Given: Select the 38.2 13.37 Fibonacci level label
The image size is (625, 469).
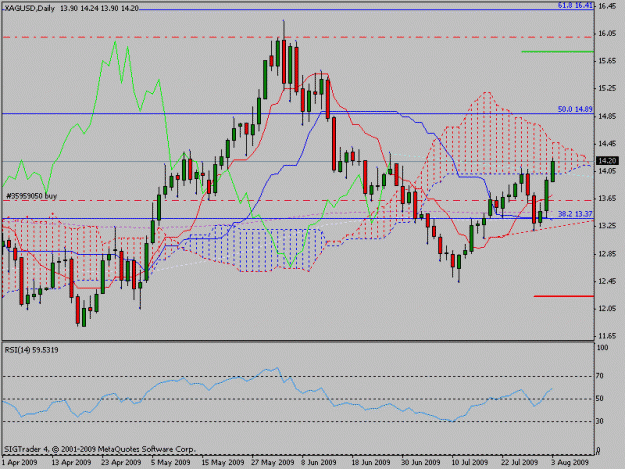Looking at the screenshot, I should pos(575,214).
